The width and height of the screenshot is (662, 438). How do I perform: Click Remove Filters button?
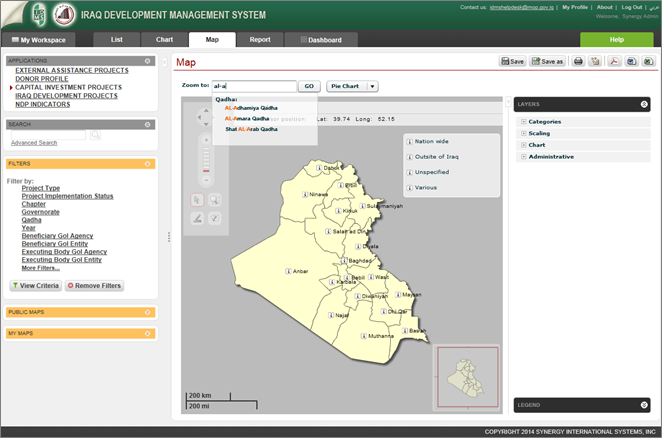[x=95, y=286]
